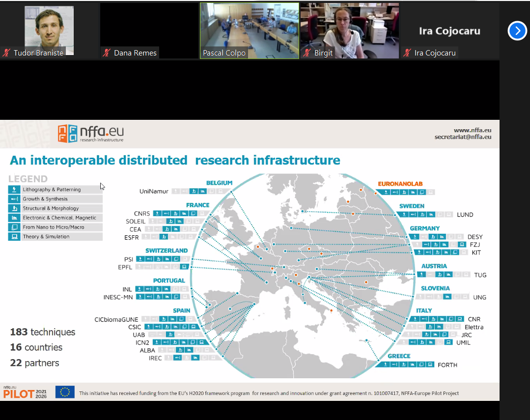Click the SOLEIL partner label
530x420 pixels.
tap(136, 222)
